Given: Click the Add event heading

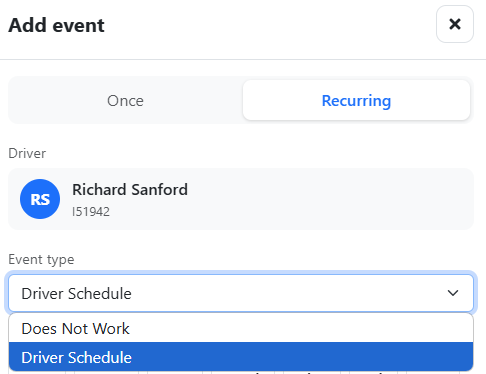Looking at the screenshot, I should 56,25.
